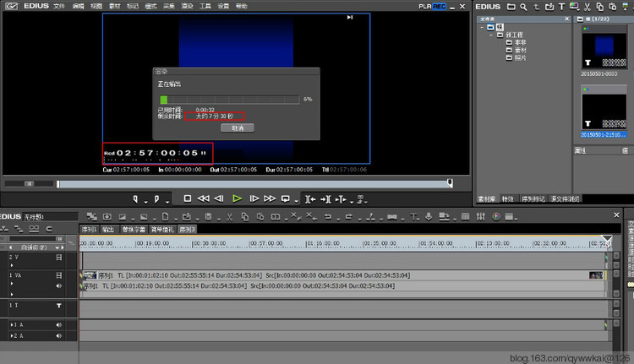Click the 取消 cancel button in export dialog
The width and height of the screenshot is (634, 364).
[237, 128]
